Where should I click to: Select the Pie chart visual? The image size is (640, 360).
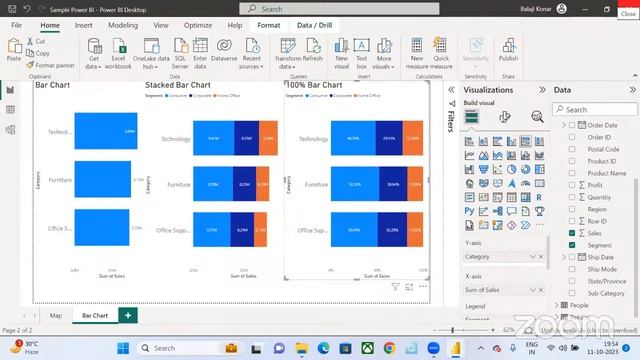(x=511, y=169)
